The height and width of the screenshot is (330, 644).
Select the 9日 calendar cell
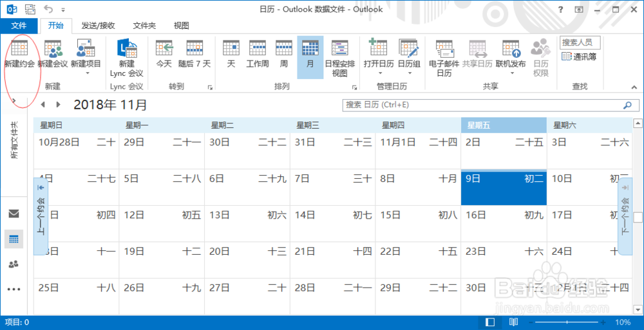coord(504,187)
